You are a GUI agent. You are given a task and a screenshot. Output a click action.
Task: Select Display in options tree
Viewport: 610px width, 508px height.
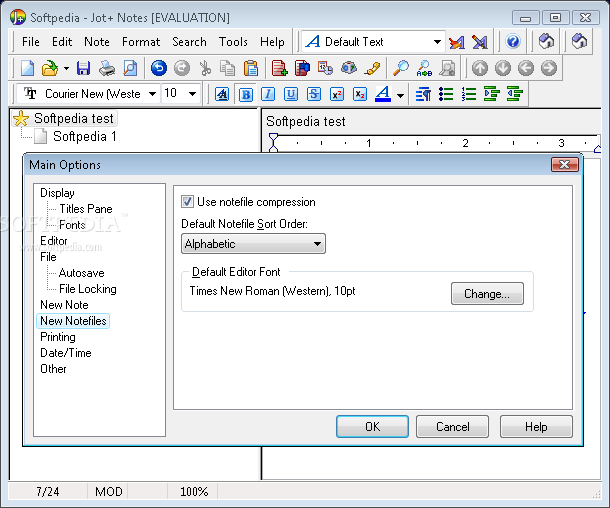(x=57, y=193)
